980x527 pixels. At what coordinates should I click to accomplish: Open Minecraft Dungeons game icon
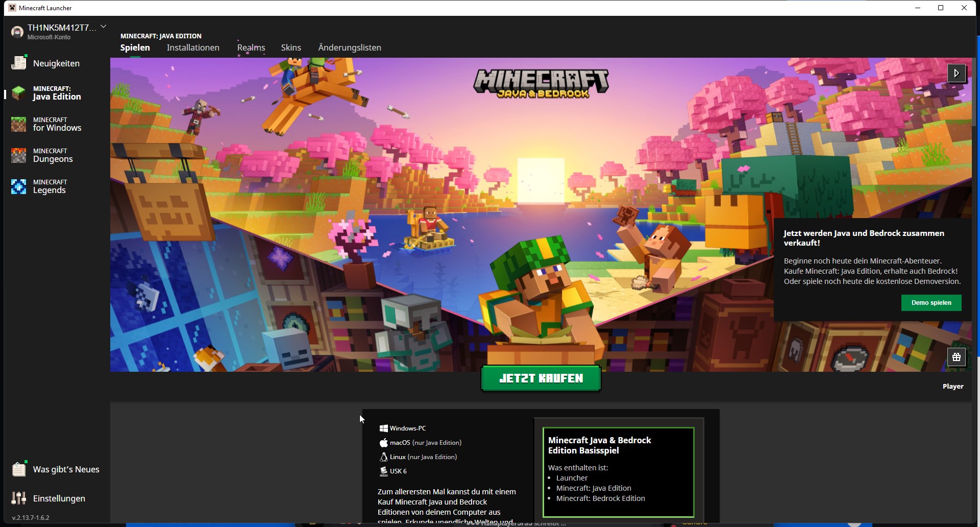[x=19, y=155]
